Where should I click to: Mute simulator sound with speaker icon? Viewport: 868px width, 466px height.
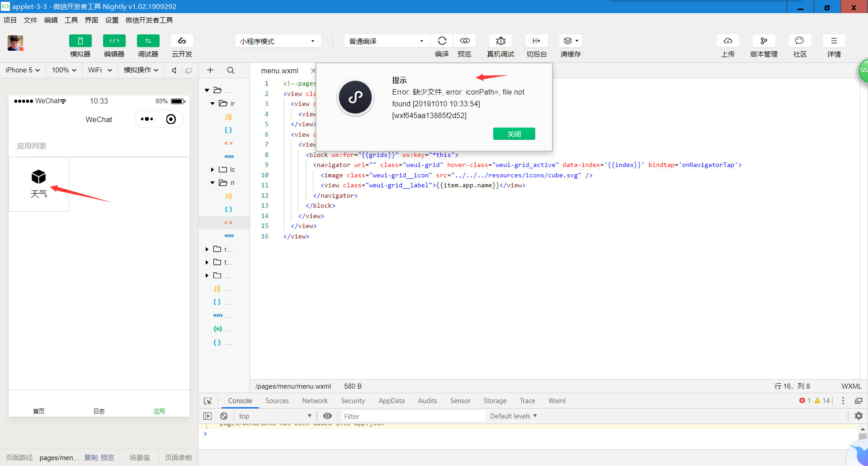pyautogui.click(x=174, y=71)
